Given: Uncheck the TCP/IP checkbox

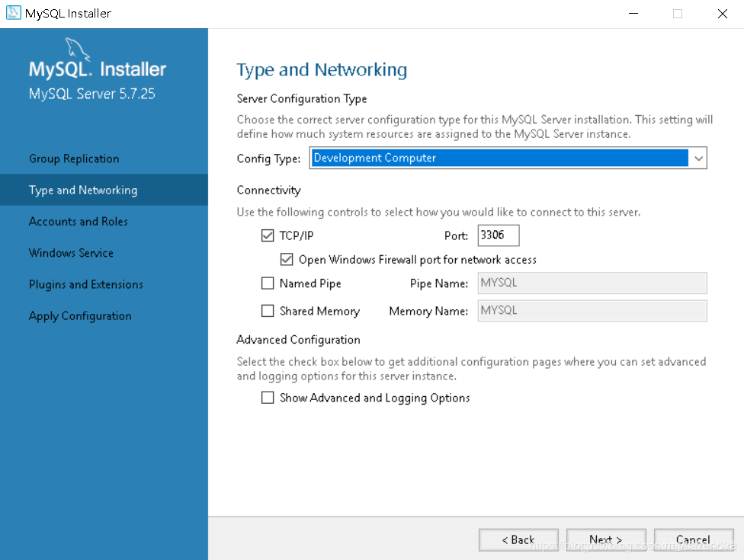Looking at the screenshot, I should (x=268, y=235).
